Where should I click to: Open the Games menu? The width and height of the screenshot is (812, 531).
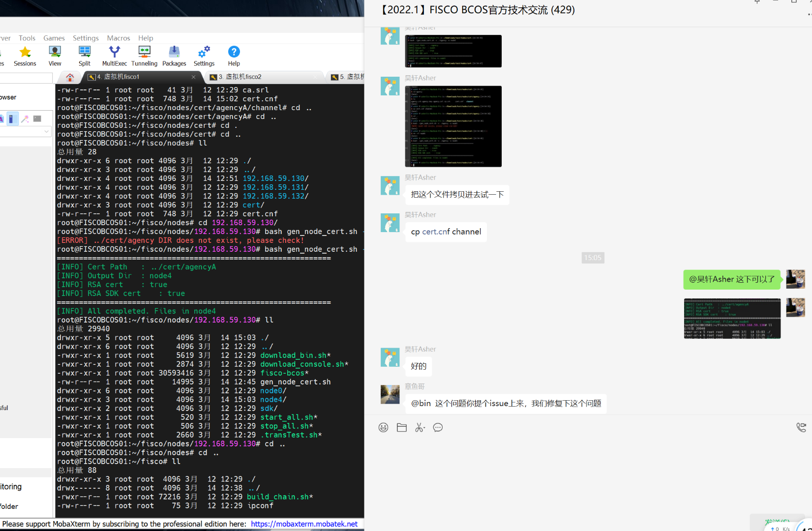click(x=54, y=38)
